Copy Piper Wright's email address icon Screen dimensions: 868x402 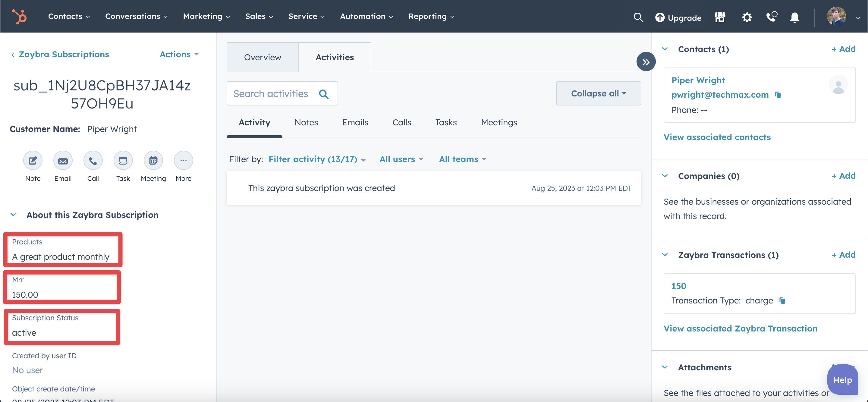778,95
